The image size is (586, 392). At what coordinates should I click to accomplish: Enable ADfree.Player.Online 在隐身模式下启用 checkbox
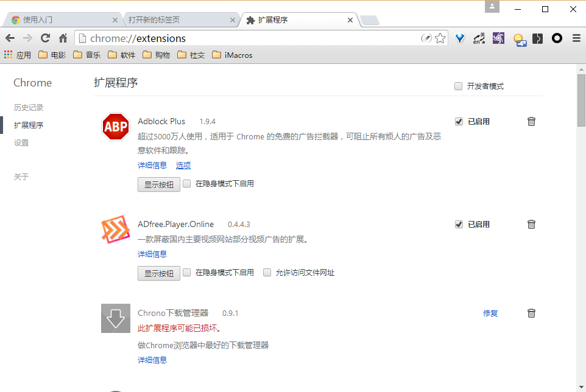(x=187, y=273)
